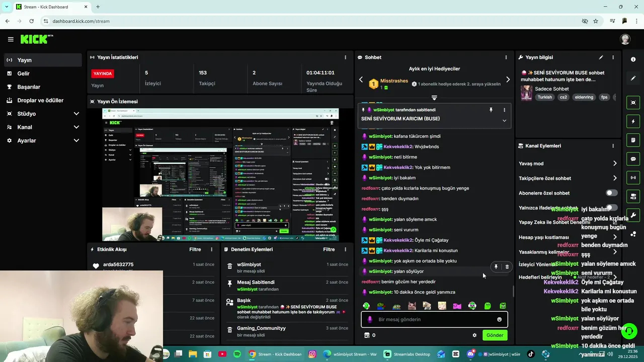Go to Droplar ve ödüller in the sidebar
The image size is (644, 362).
tap(42, 101)
